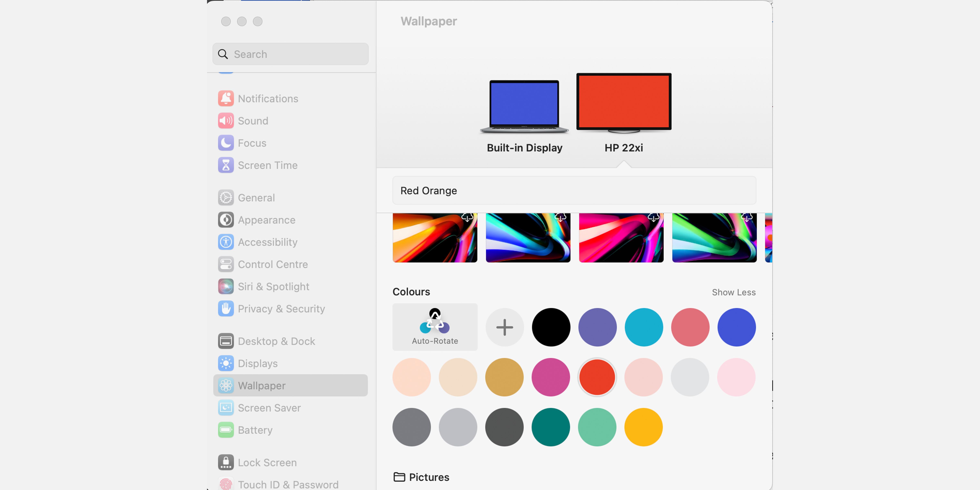Click Show Less in Colours section
The image size is (980, 490).
tap(734, 292)
